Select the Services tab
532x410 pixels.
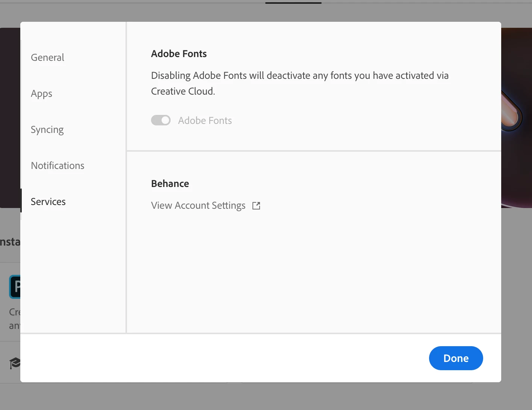pos(48,202)
